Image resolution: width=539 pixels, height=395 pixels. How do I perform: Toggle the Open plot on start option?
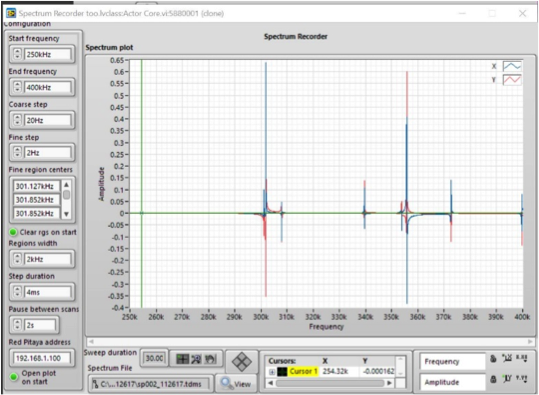(13, 377)
